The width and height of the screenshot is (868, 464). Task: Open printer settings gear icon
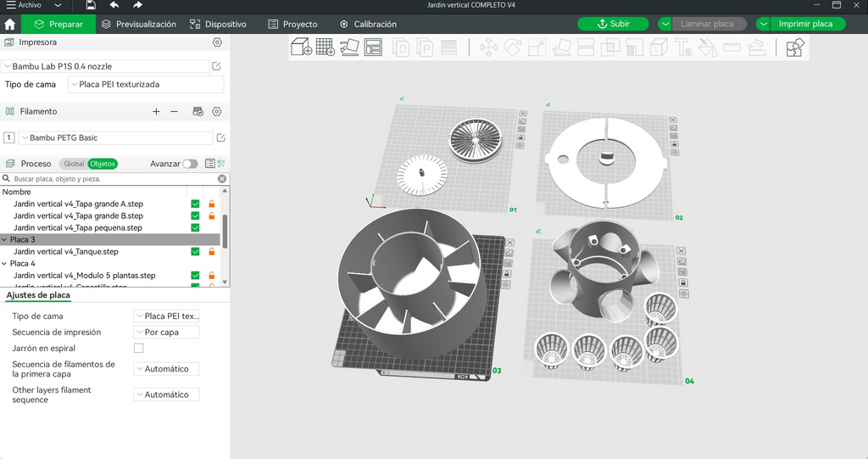[217, 42]
